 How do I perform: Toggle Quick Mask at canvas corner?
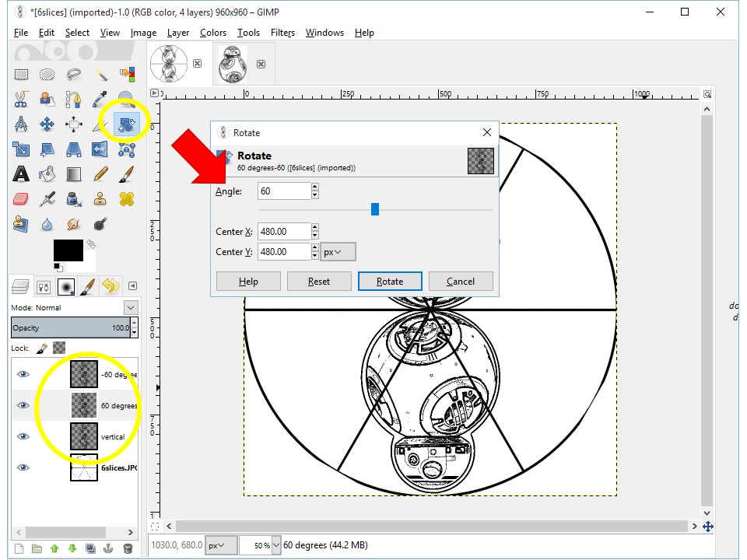coord(154,527)
